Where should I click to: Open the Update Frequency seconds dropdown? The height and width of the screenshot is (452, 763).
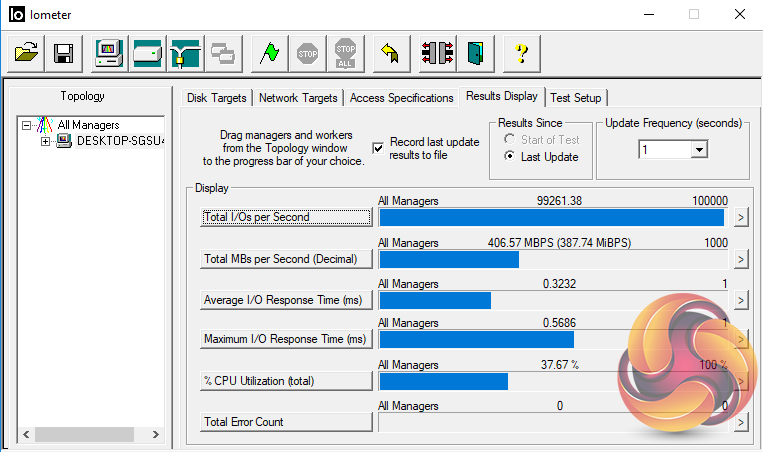[699, 149]
